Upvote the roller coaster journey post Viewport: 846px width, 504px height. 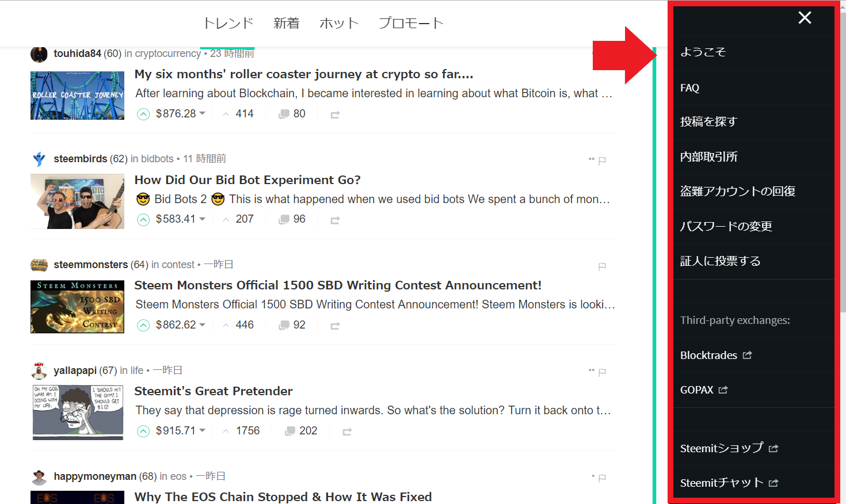click(143, 114)
